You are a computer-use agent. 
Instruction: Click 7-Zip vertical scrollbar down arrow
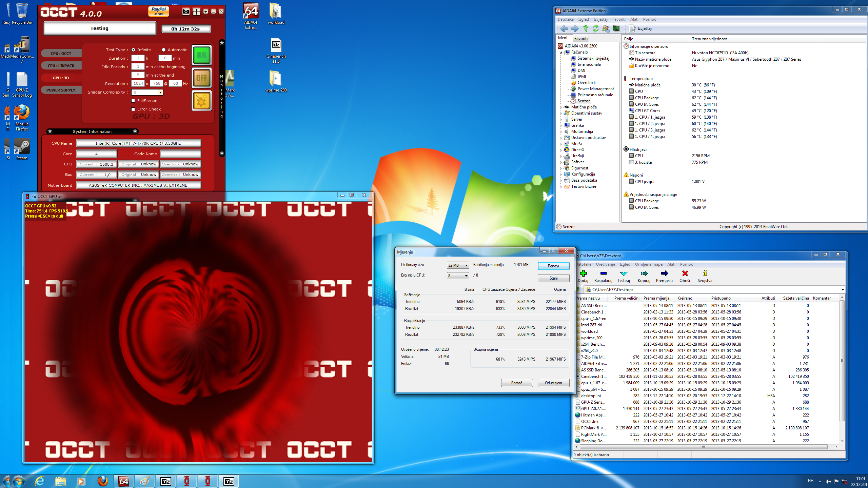tap(842, 441)
